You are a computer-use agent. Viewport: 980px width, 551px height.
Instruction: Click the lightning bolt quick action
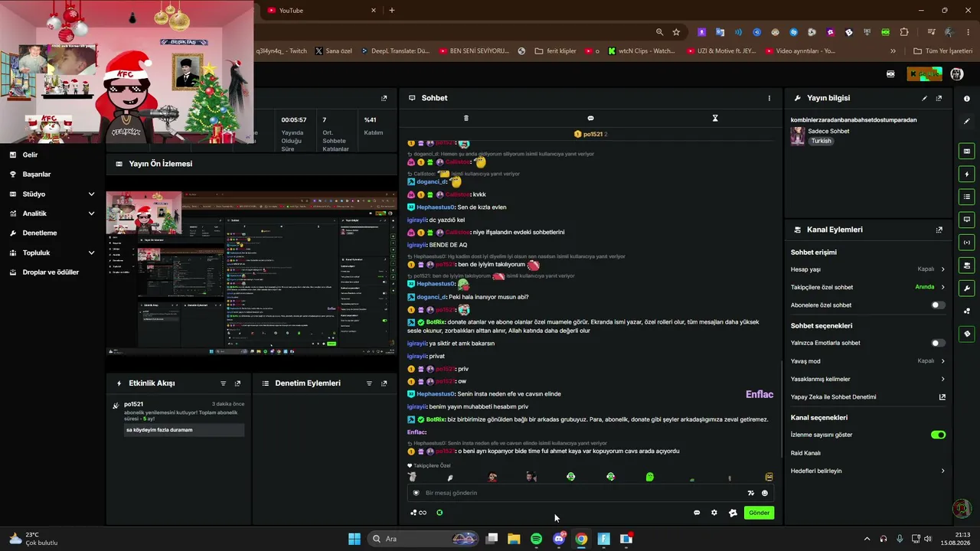pos(967,174)
